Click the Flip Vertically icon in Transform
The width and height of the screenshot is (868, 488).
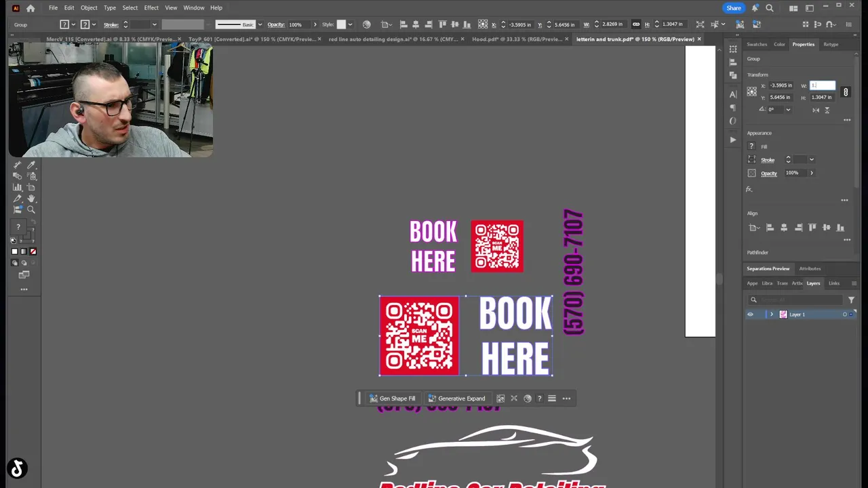tap(827, 110)
